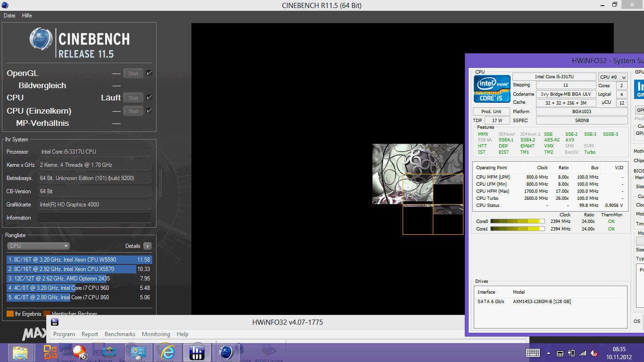Click the Prozessor field Intel Core i5-3317U CPU

(95, 152)
